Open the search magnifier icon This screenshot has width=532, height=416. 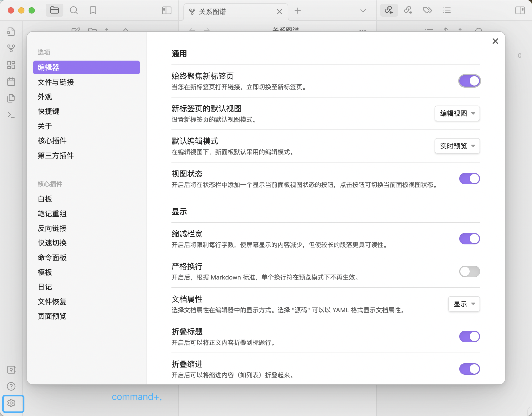coord(74,10)
